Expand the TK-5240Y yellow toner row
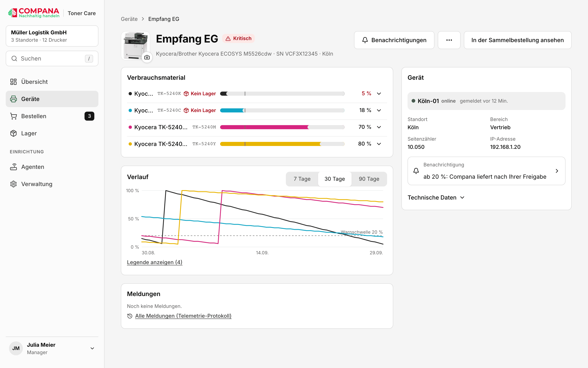 click(379, 144)
